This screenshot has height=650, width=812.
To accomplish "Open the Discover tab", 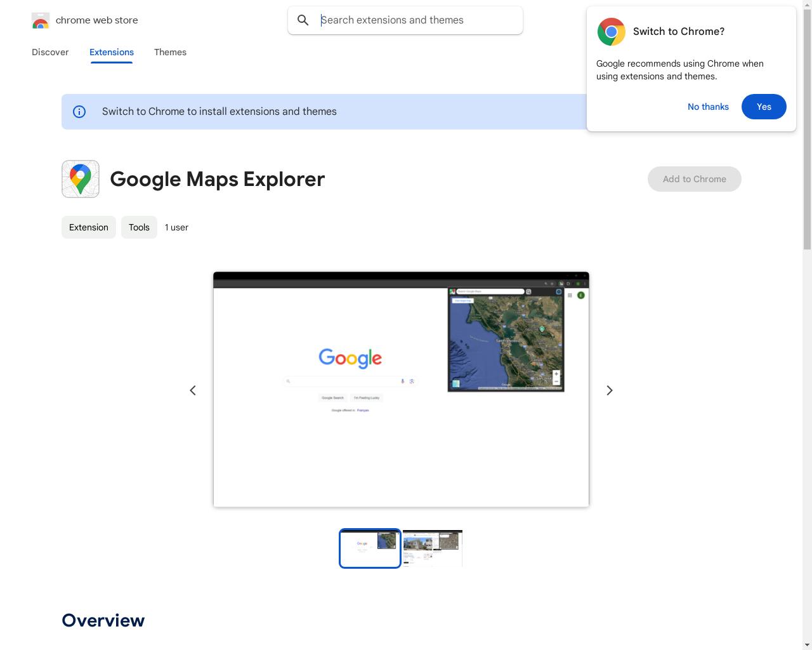I will tap(50, 52).
